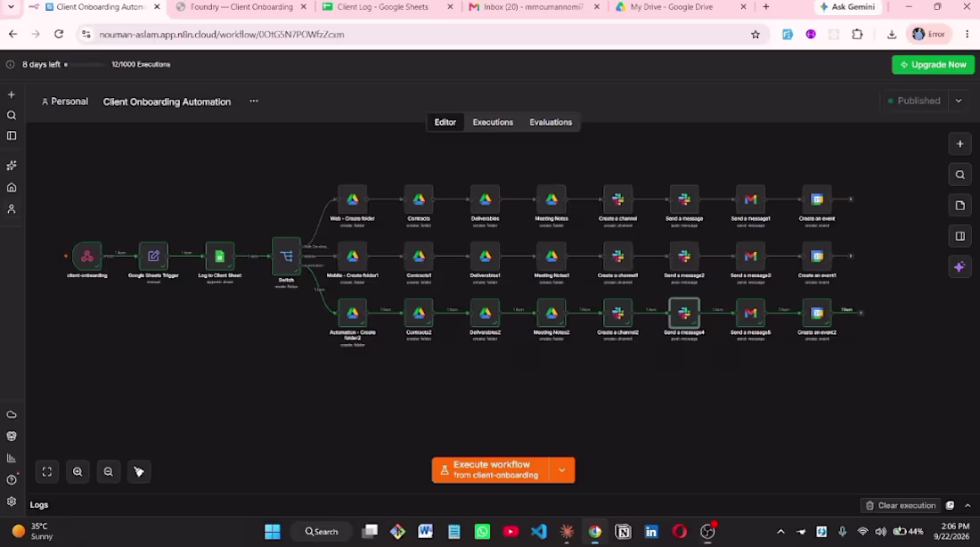Switch to My Drive - Google Drive tab
The height and width of the screenshot is (547, 980).
(x=672, y=7)
